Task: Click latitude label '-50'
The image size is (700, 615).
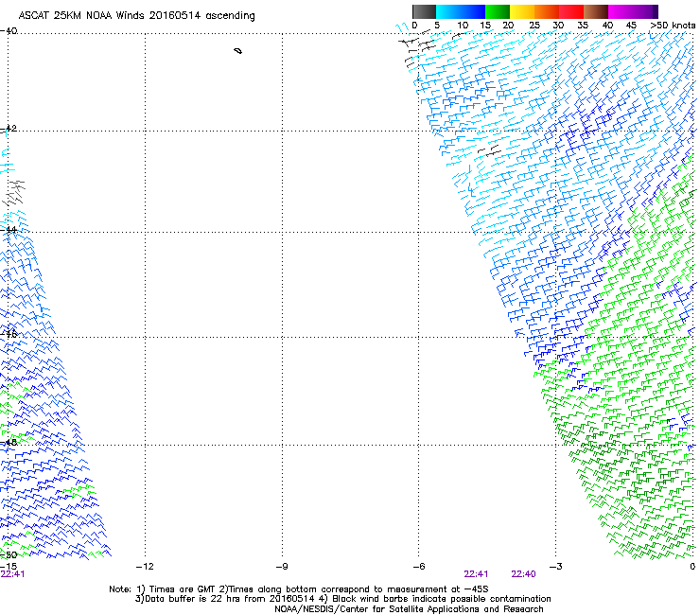Action: click(x=9, y=554)
